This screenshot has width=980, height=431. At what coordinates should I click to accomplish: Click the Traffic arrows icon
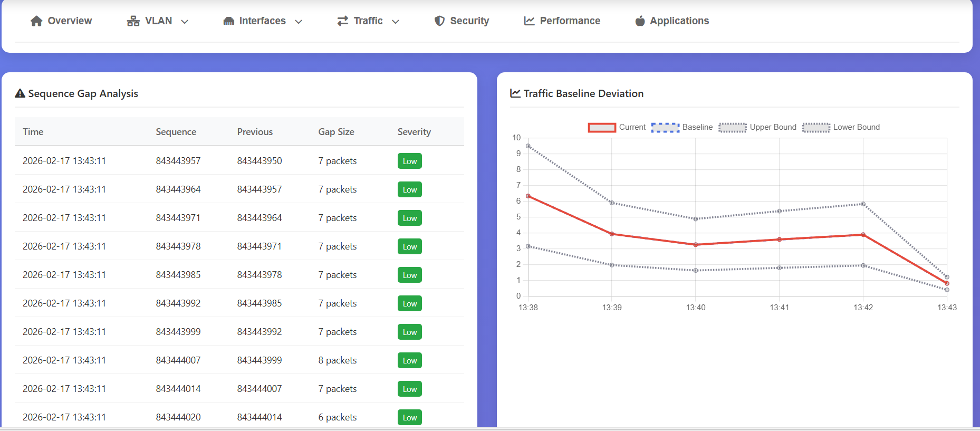point(343,21)
